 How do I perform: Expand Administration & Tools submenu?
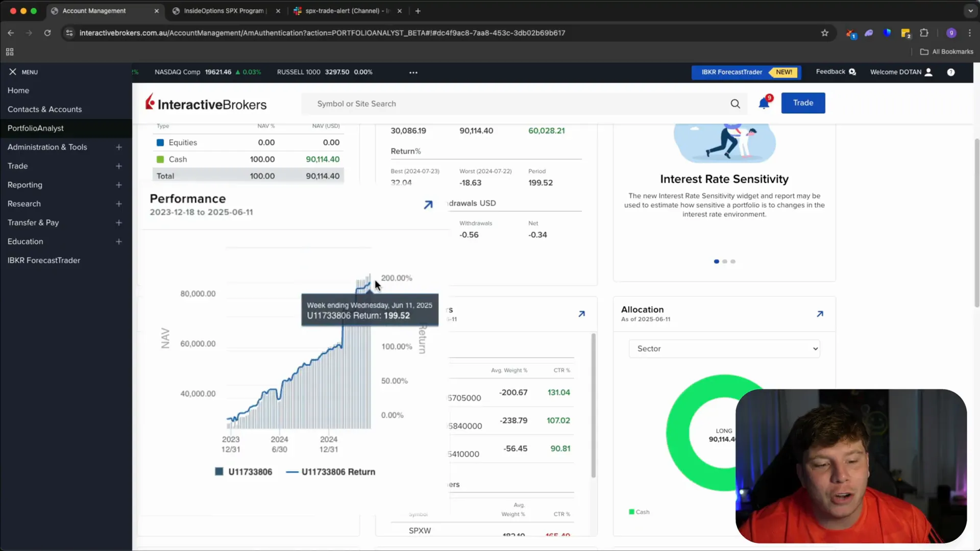118,147
